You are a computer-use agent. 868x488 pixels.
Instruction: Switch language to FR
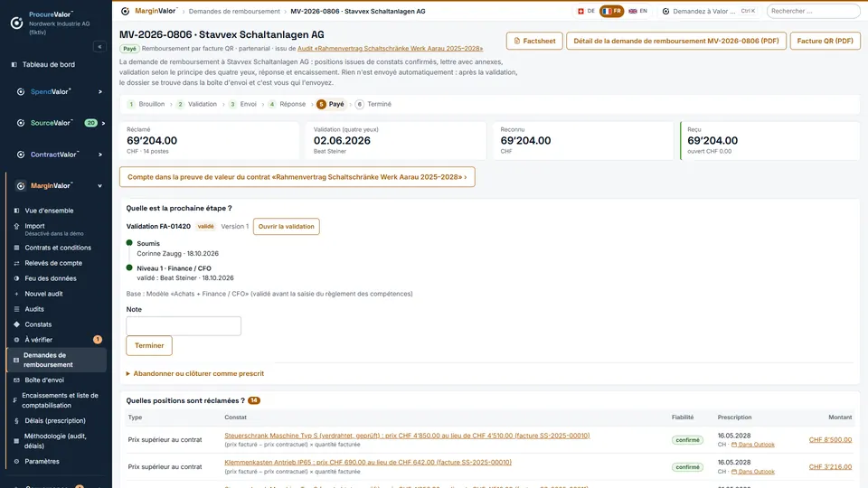tap(612, 11)
